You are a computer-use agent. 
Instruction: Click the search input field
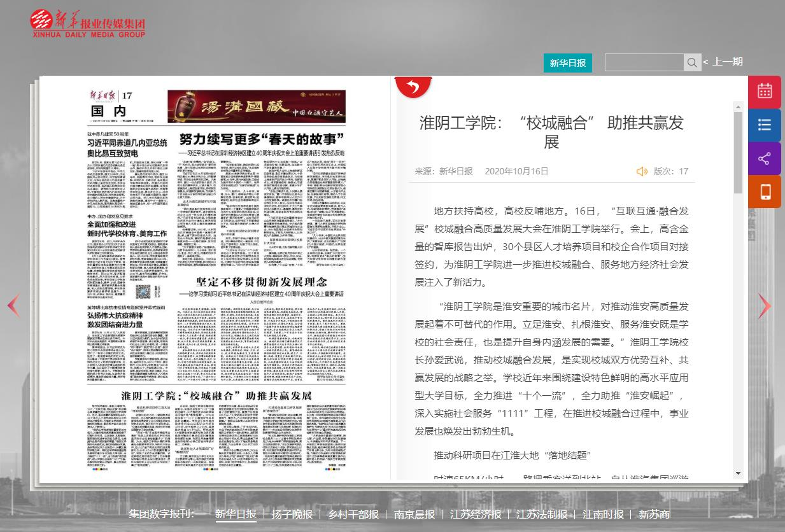pos(644,62)
